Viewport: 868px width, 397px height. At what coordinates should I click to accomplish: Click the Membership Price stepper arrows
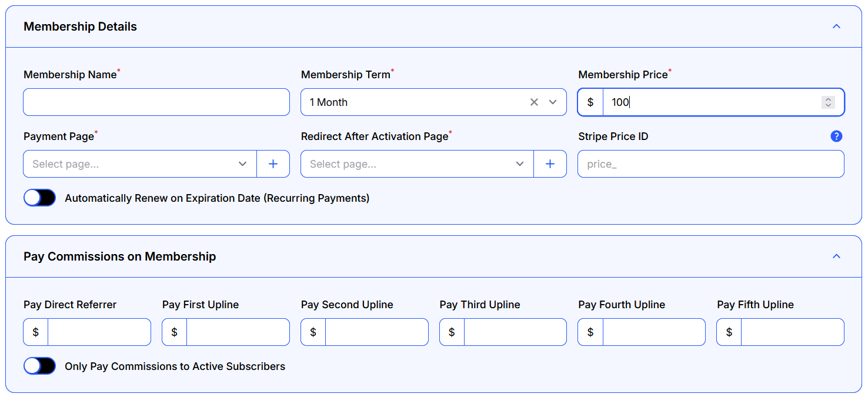(828, 102)
